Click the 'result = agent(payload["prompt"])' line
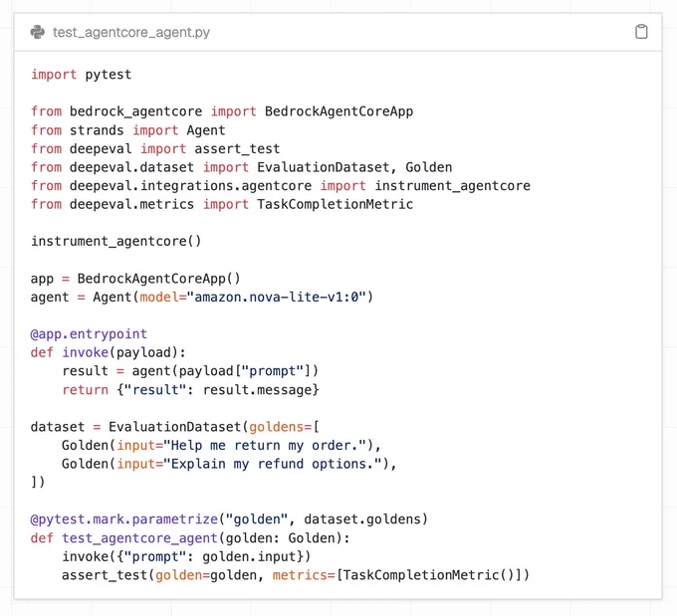Viewport: 677px width, 616px height. tap(190, 371)
